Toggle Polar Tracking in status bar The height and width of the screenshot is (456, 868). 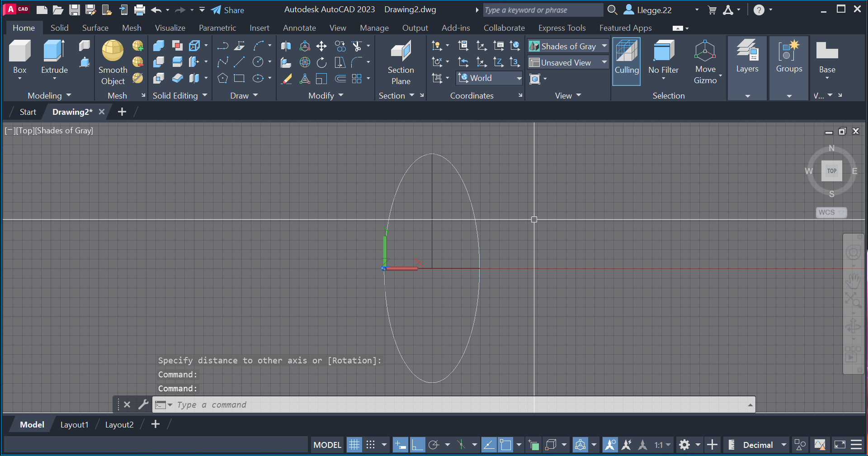click(434, 445)
